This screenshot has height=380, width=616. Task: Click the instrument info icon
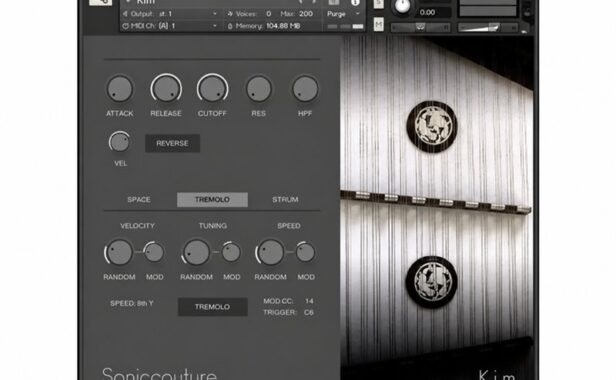355,2
